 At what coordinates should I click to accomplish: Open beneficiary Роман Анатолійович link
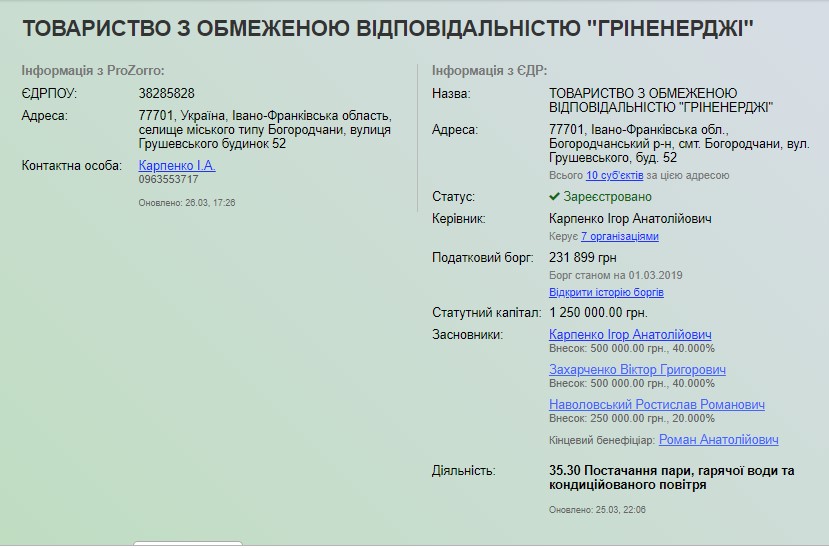pyautogui.click(x=718, y=440)
